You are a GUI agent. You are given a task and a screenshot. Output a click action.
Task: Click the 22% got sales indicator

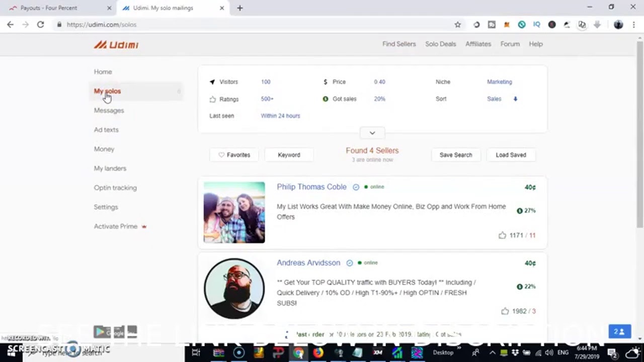[526, 287]
